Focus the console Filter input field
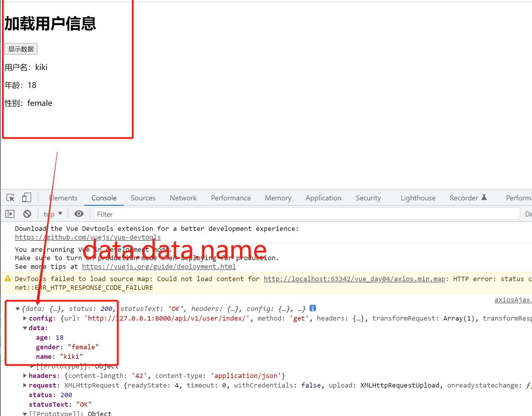Screen dimensions: 532x416 [x=307, y=214]
